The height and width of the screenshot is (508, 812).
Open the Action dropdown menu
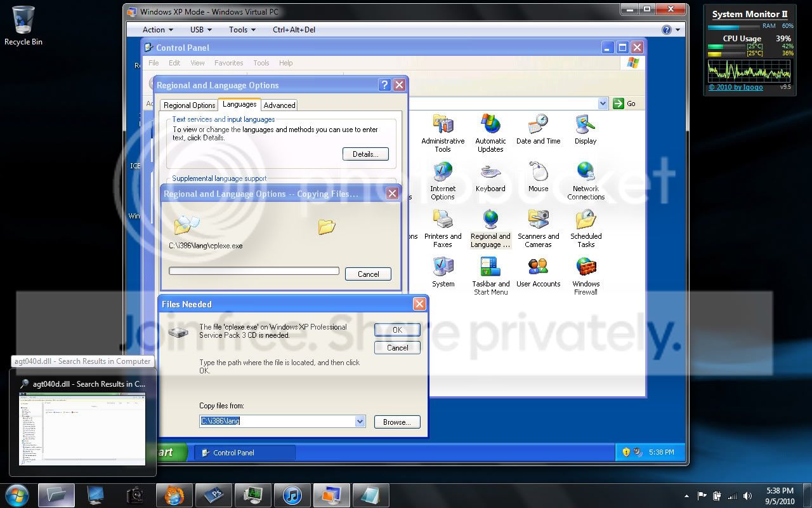pyautogui.click(x=157, y=29)
